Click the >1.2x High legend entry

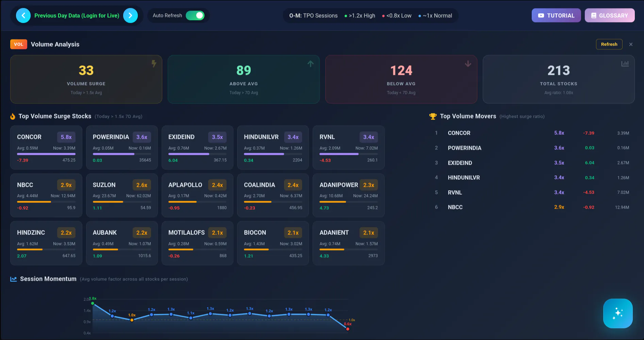point(360,16)
